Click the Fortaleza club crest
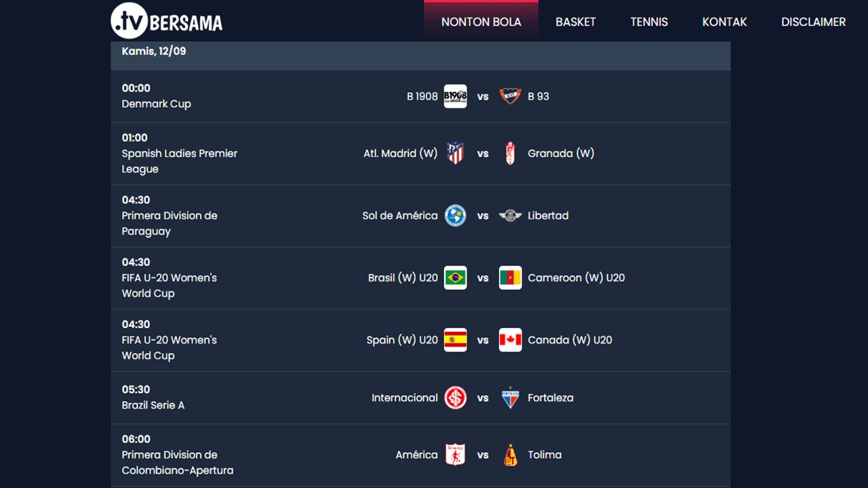 [510, 398]
